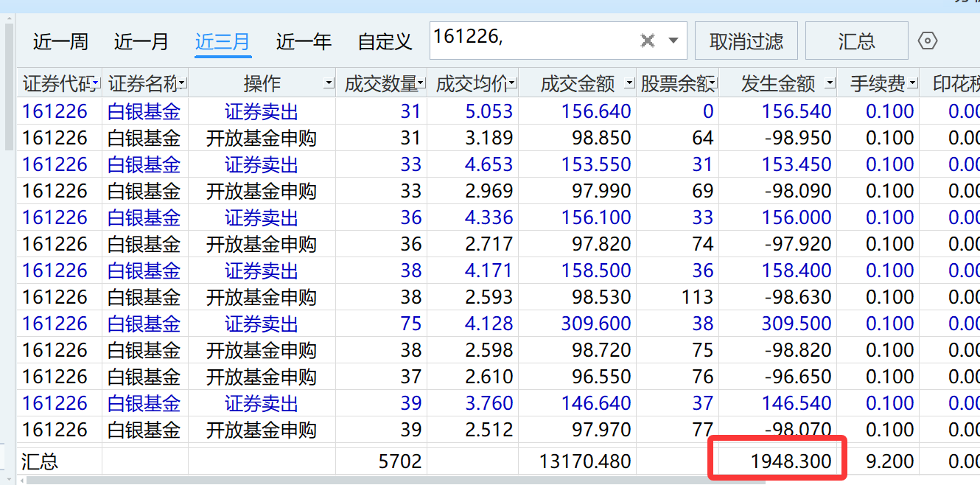Expand the security code filter dropdown list
Image resolution: width=980 pixels, height=485 pixels.
(673, 41)
